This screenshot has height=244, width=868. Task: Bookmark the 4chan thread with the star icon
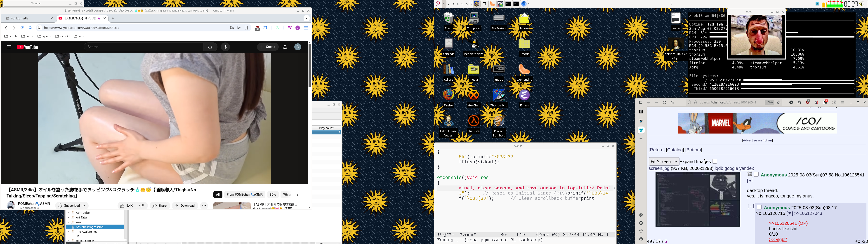pyautogui.click(x=779, y=102)
